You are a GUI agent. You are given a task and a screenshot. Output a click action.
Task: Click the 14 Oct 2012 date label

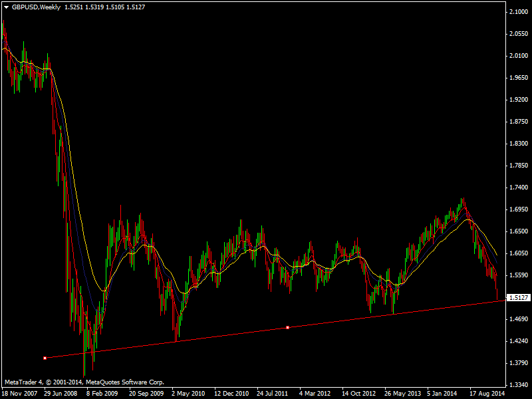pos(358,394)
